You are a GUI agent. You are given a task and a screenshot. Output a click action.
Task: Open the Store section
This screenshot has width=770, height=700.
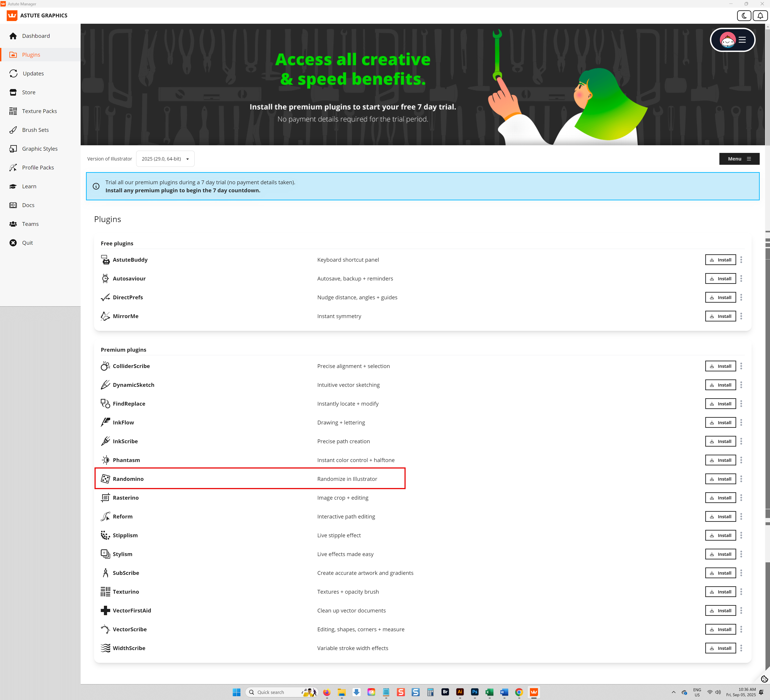pyautogui.click(x=28, y=92)
